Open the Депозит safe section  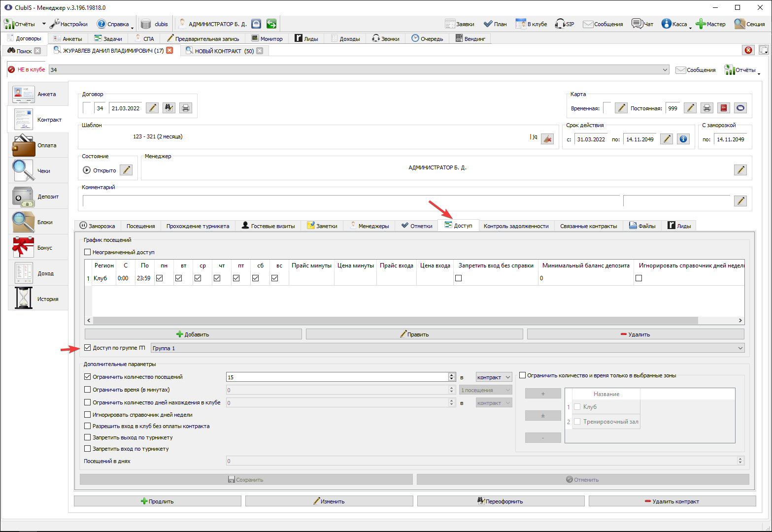tap(38, 197)
